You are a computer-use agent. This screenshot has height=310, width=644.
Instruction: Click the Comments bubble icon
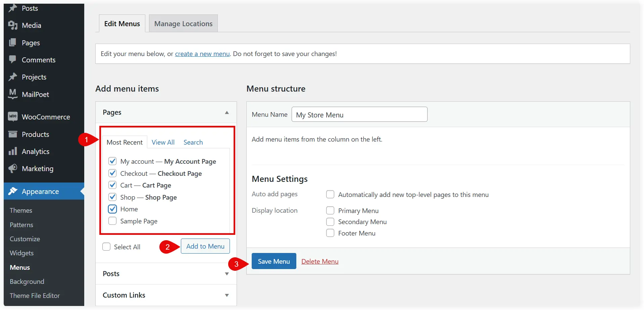13,60
